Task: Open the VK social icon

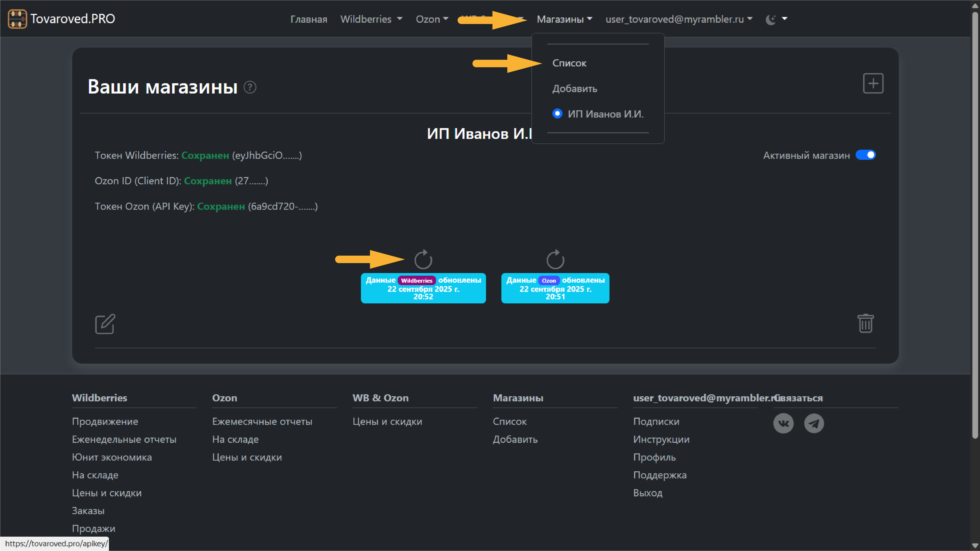Action: tap(783, 423)
